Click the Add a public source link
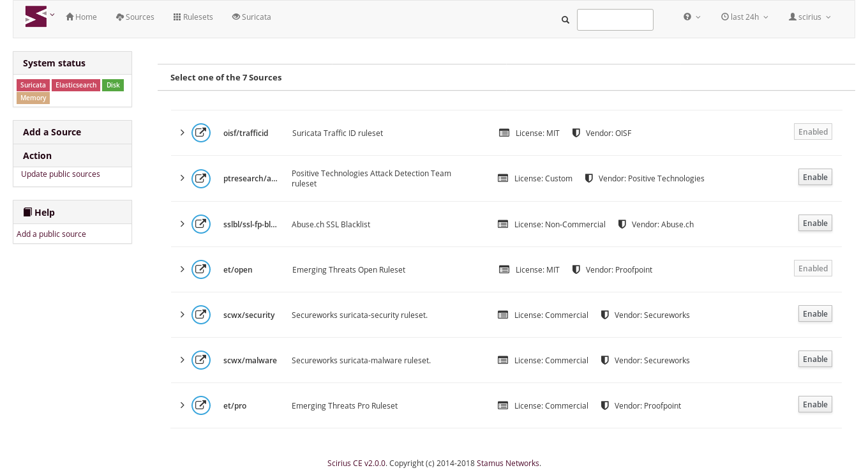 tap(51, 234)
